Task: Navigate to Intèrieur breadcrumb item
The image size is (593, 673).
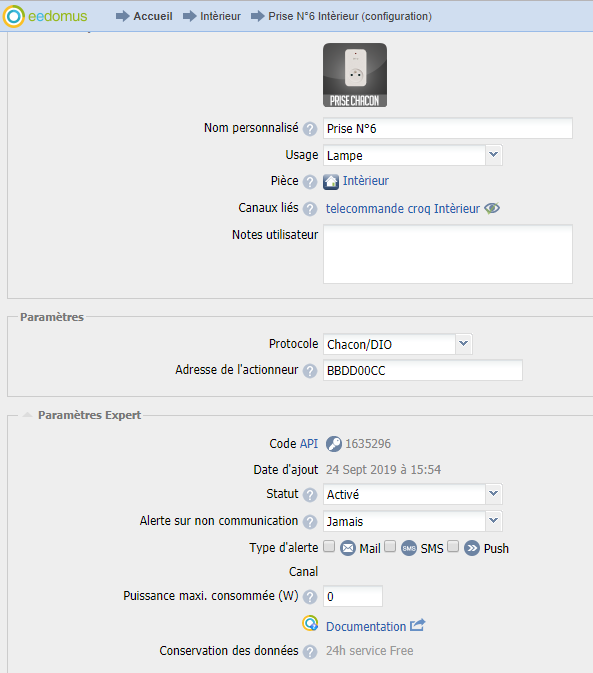Action: click(x=220, y=16)
